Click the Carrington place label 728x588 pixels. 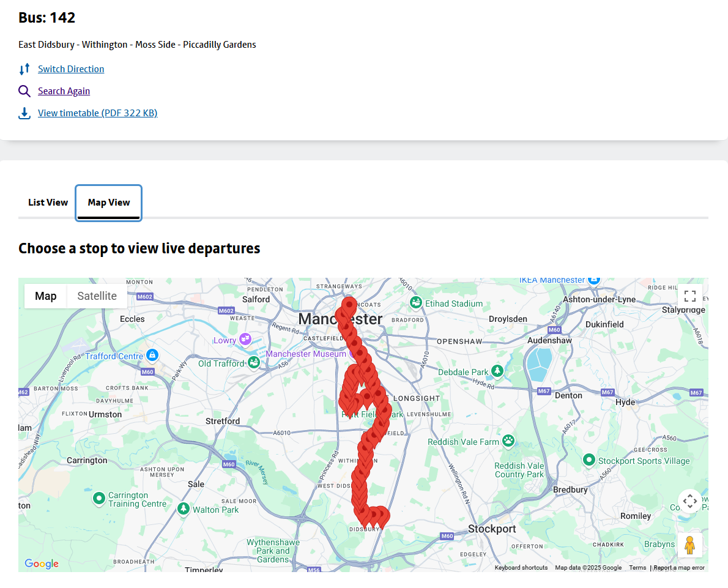coord(87,460)
